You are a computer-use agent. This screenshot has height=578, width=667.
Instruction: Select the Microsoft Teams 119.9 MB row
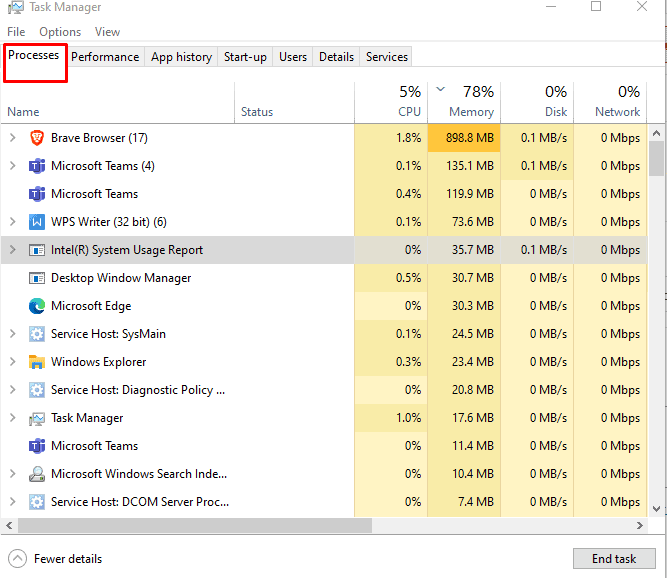(x=324, y=194)
